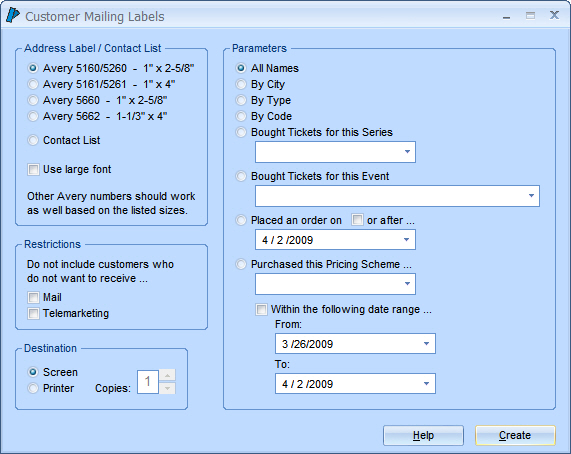Check the Mail restriction box
Viewport: 571px width, 454px height.
coord(33,297)
